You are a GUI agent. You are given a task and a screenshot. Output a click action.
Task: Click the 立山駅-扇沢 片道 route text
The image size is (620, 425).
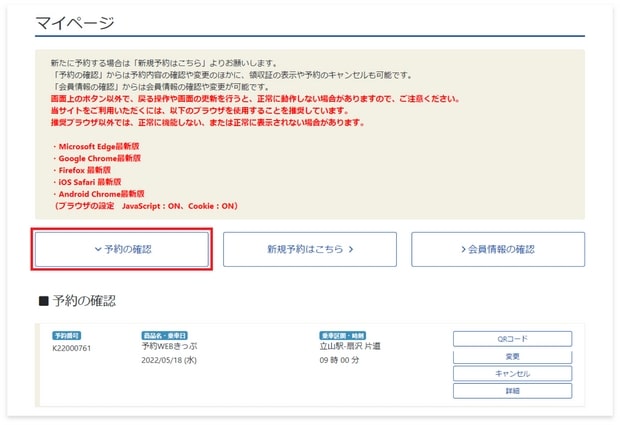[x=350, y=346]
